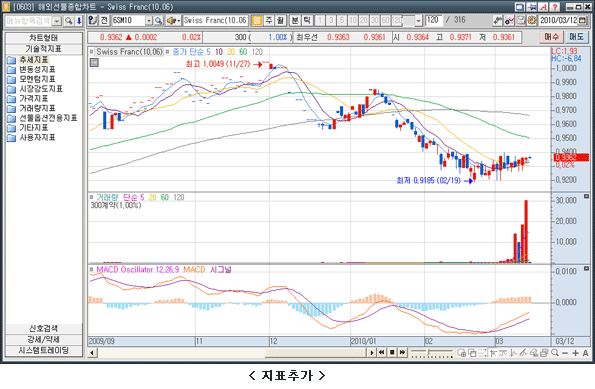Select the 주 (weekly) period toggle

268,20
